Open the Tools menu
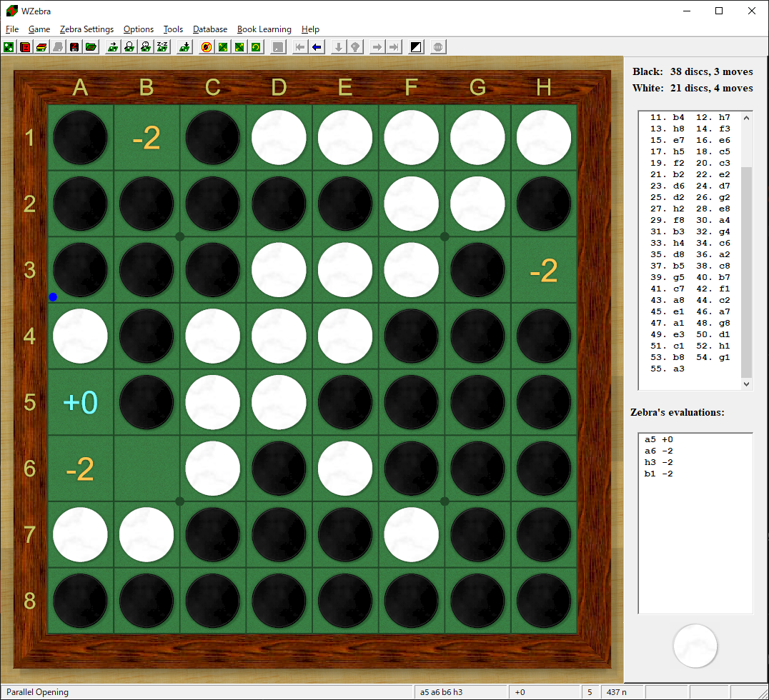 click(x=173, y=29)
